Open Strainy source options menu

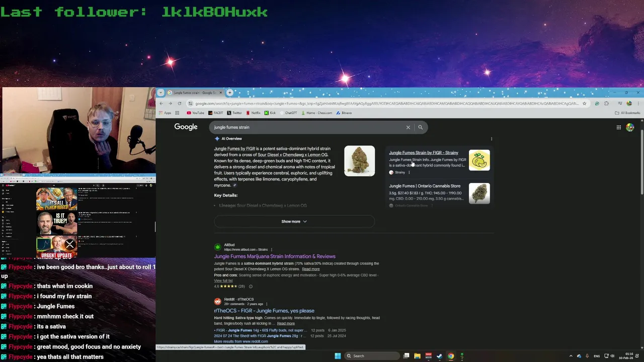pyautogui.click(x=409, y=172)
